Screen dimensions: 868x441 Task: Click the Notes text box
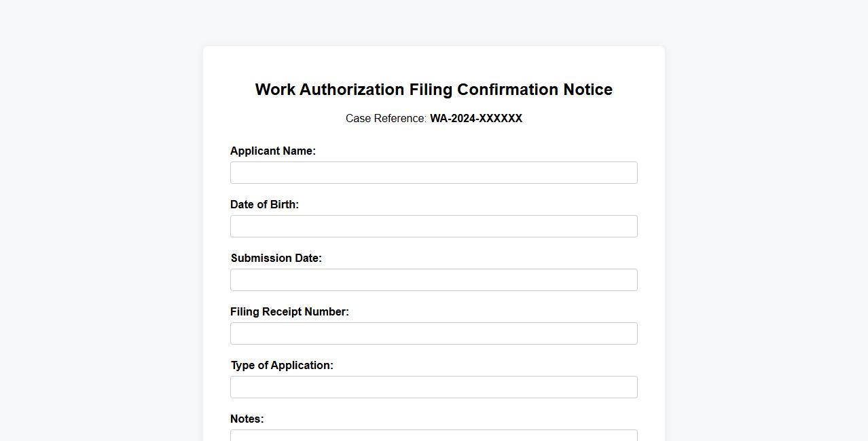433,436
